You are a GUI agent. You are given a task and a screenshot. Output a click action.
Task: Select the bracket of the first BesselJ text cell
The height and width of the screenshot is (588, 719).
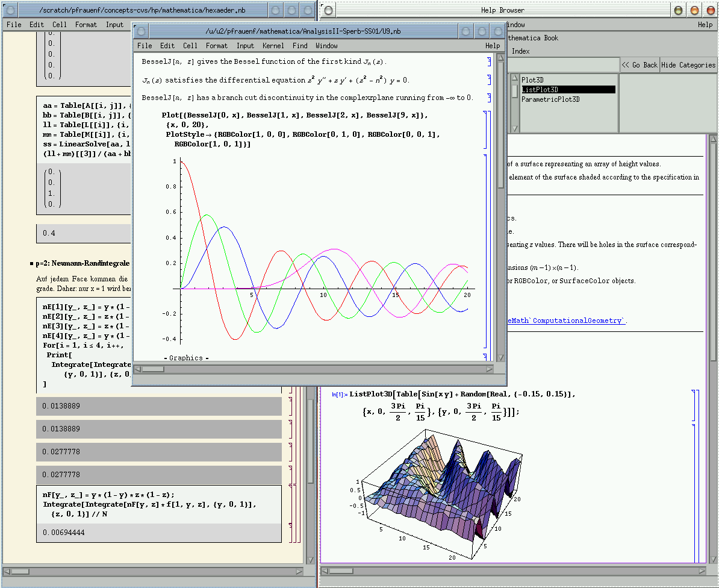(489, 61)
